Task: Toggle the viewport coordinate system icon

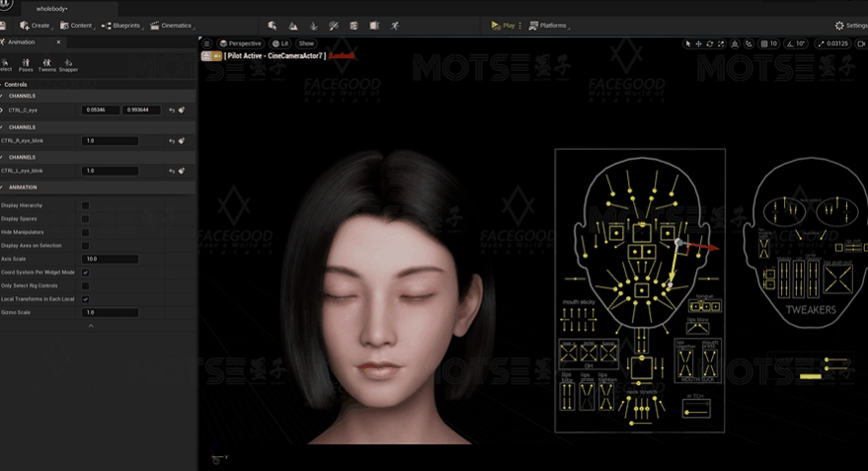Action: pos(735,43)
